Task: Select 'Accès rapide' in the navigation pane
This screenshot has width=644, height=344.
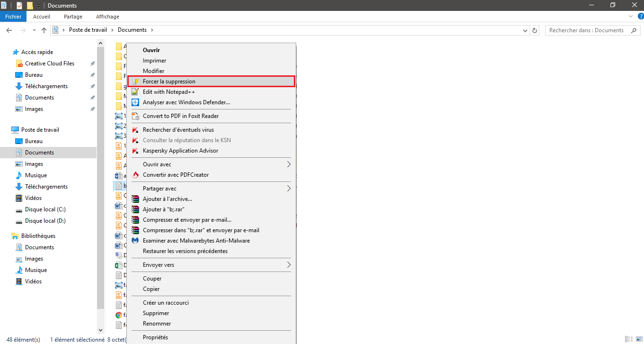Action: tap(37, 52)
